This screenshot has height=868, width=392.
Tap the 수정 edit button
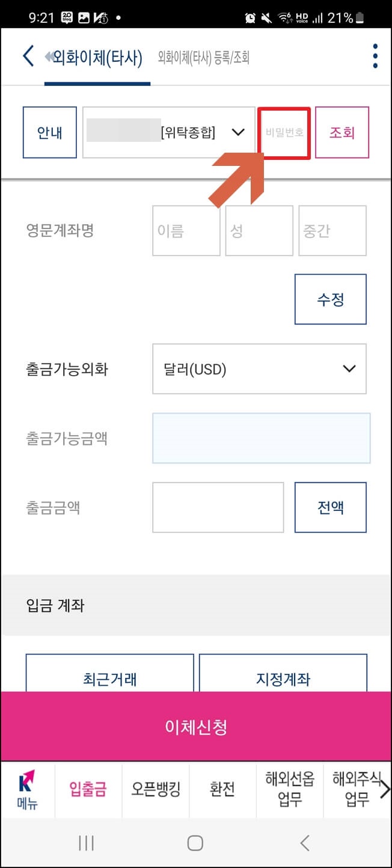click(x=331, y=299)
